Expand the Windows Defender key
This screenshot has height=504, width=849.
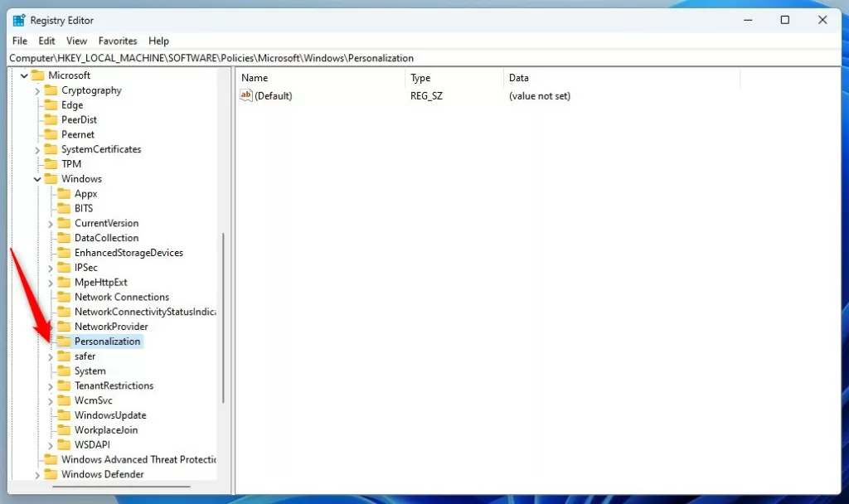(x=37, y=475)
